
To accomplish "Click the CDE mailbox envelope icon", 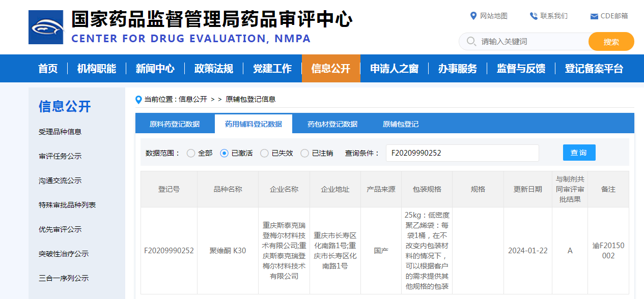I will [x=594, y=16].
